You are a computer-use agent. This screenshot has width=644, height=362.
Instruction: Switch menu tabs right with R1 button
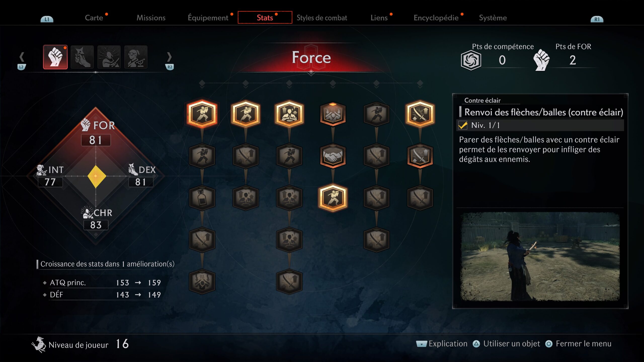pos(597,19)
